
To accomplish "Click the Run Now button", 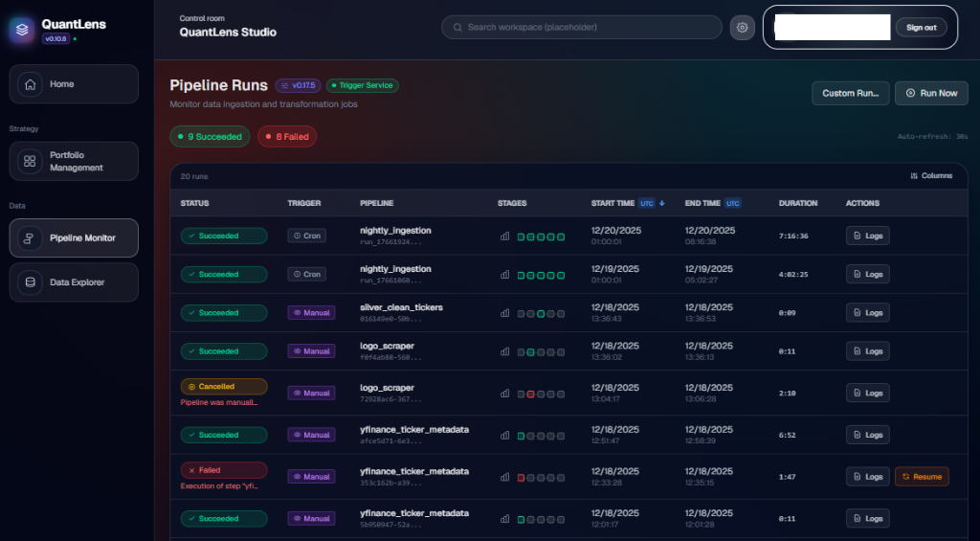I will [931, 93].
